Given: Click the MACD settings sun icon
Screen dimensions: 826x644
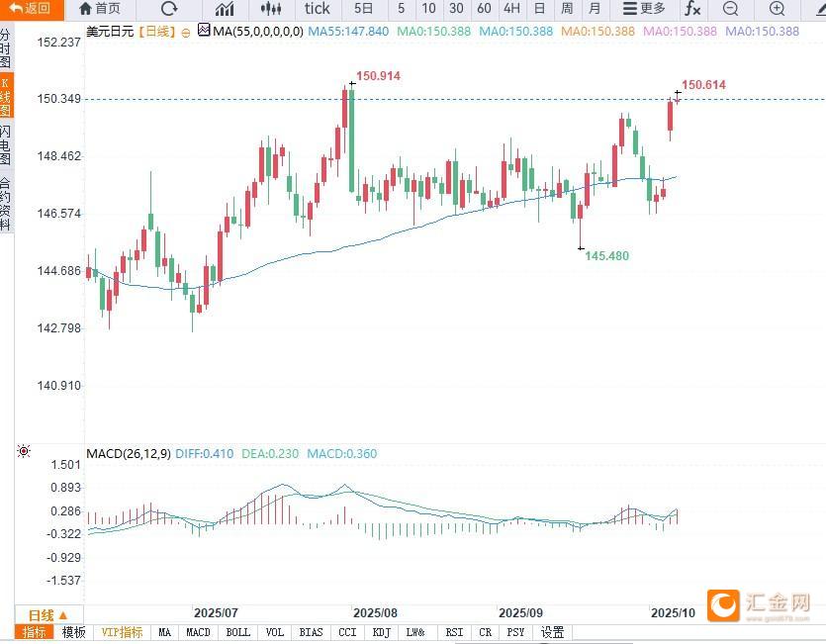Looking at the screenshot, I should point(24,452).
